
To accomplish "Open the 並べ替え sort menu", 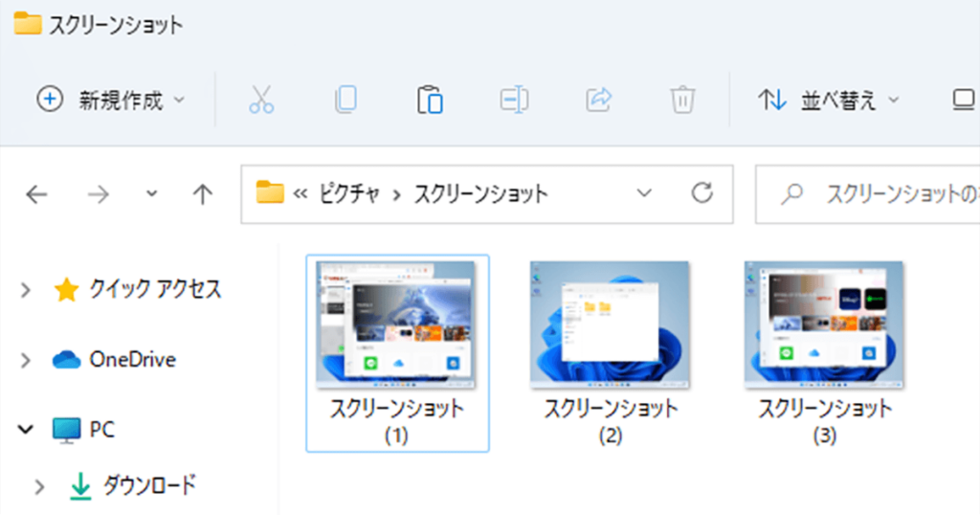I will [829, 100].
